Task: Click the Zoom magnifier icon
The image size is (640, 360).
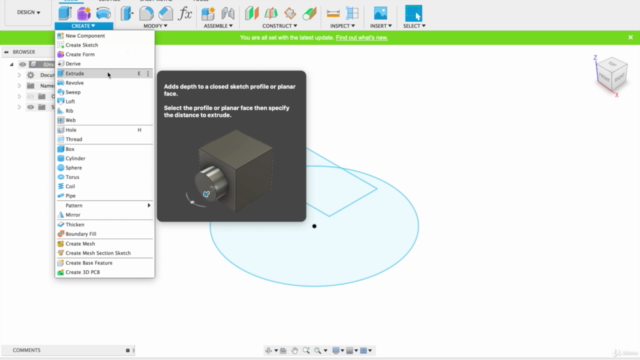Action: pos(306,350)
